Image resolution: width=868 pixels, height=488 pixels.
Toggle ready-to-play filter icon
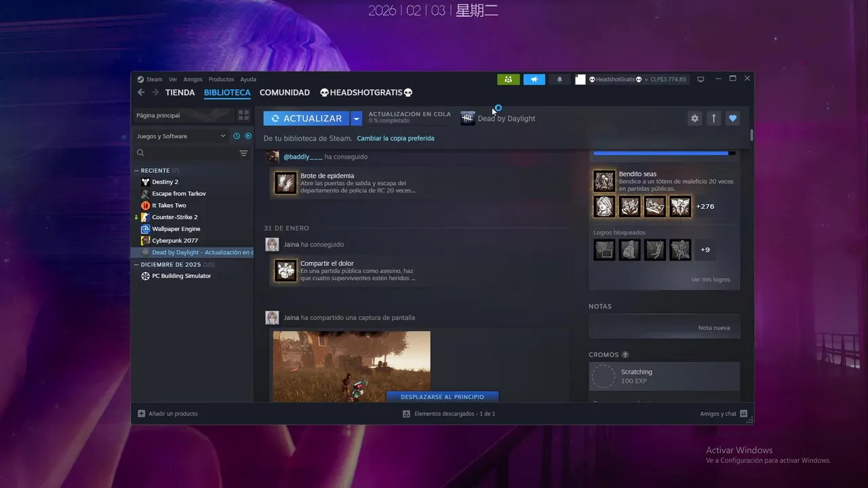[248, 136]
